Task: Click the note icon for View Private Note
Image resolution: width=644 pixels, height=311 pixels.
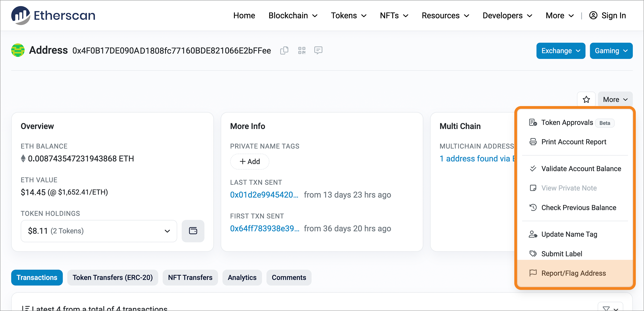Action: [x=533, y=188]
